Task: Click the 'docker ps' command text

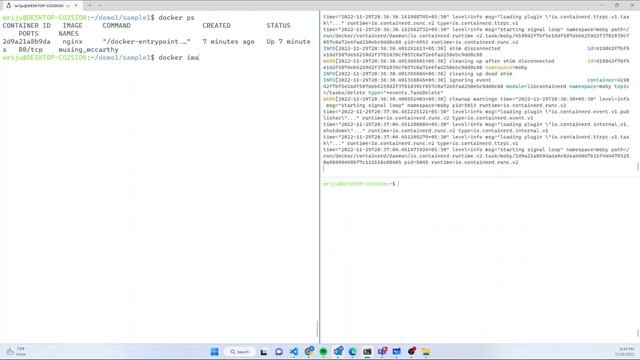Action: tap(176, 18)
